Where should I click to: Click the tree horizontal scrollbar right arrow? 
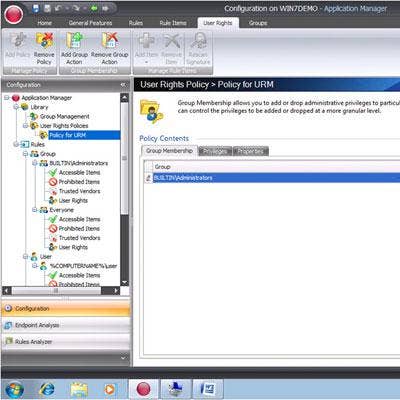tap(116, 291)
